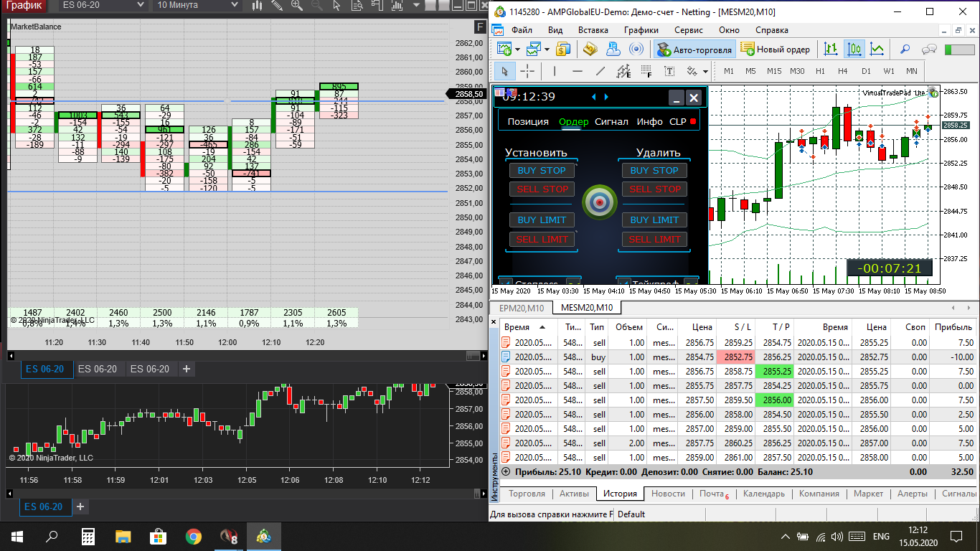Click BUY LIMIT under Установить
The height and width of the screenshot is (551, 980).
coord(542,220)
